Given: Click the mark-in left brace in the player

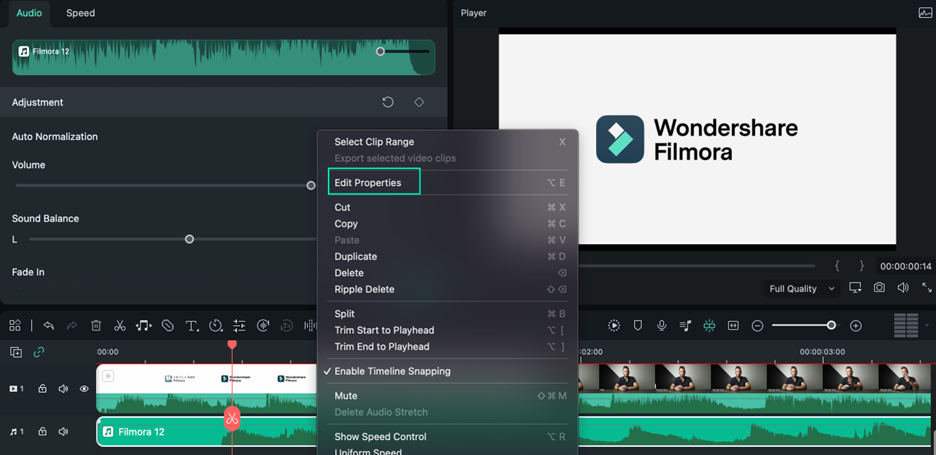Looking at the screenshot, I should click(x=838, y=266).
